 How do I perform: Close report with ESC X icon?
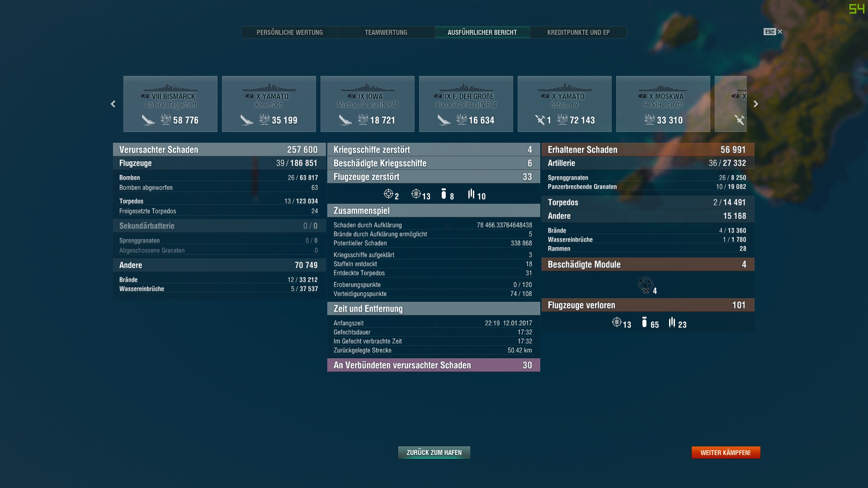[779, 32]
